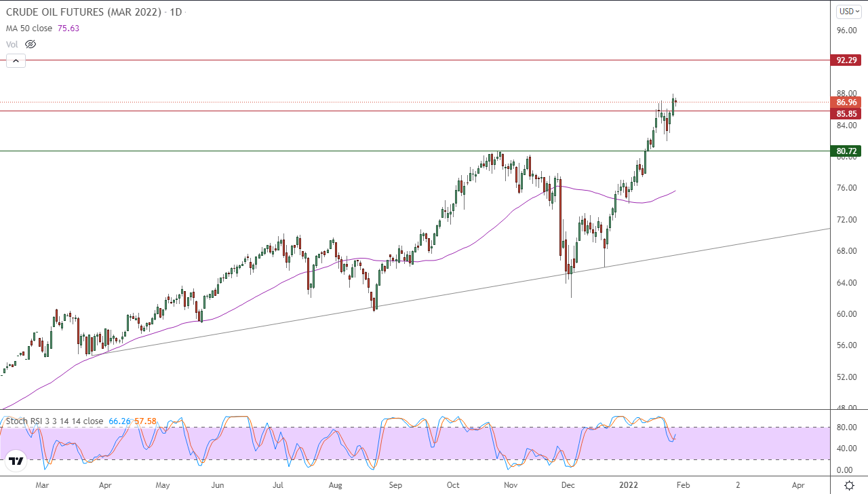This screenshot has height=494, width=868.
Task: Click the 40.00 Stoch RSI scale label
Action: [x=847, y=448]
